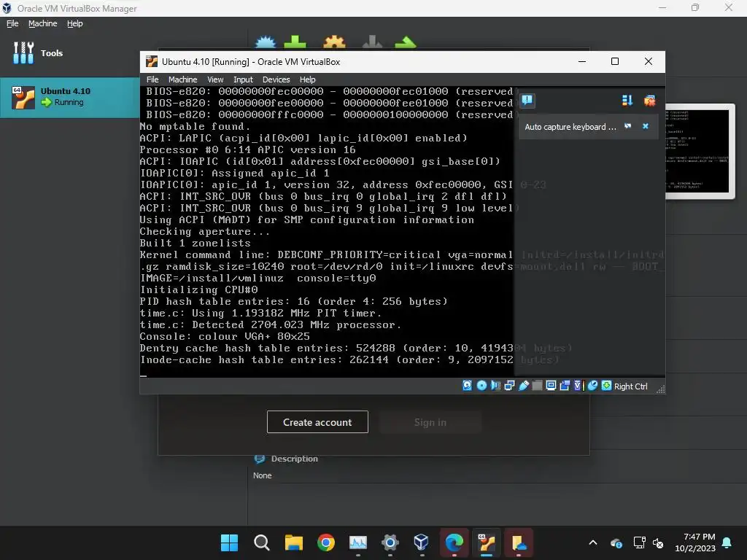Click the virtualization CPU indicator icon

coord(578,386)
